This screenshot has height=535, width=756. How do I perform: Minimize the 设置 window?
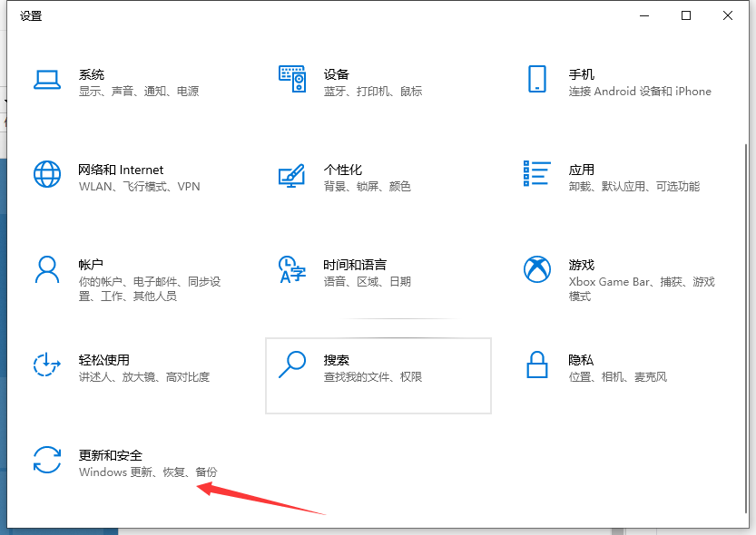click(644, 15)
